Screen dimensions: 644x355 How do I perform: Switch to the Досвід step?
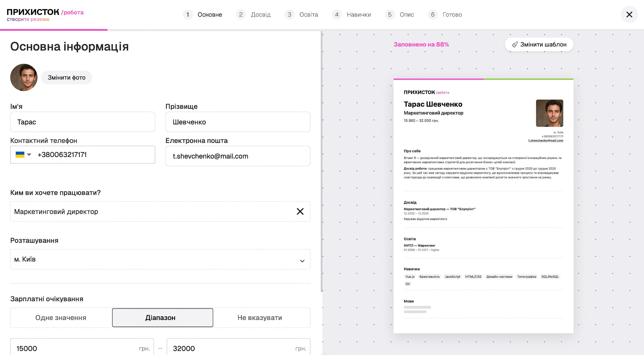point(261,15)
